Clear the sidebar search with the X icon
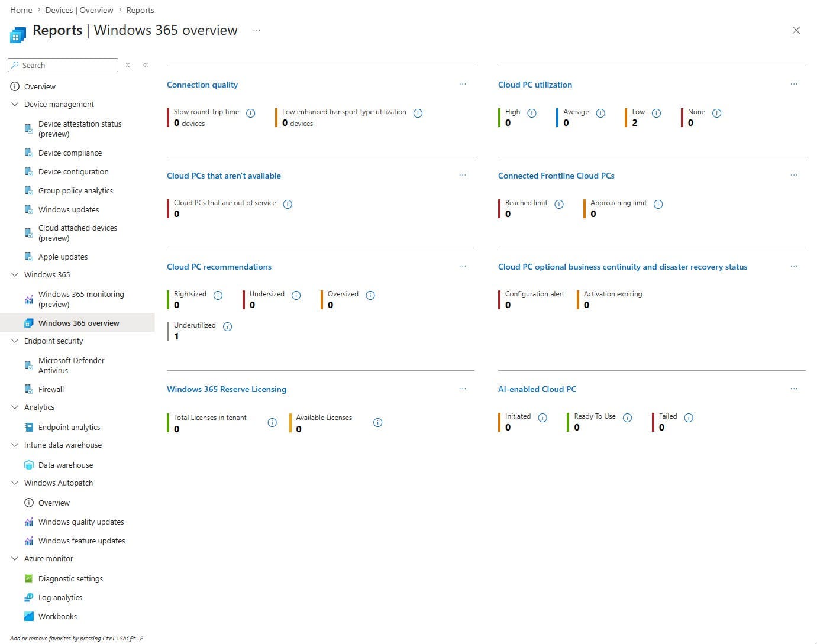 (128, 65)
